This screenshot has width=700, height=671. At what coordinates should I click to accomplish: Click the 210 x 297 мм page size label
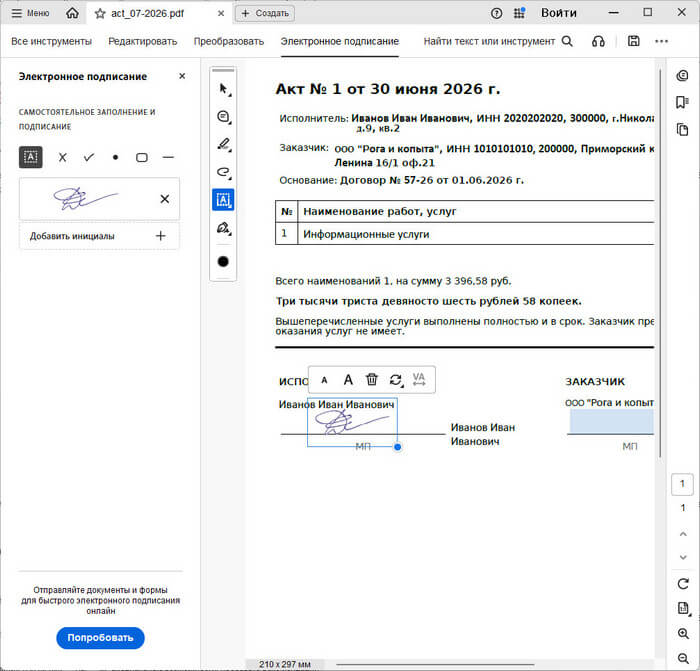point(285,664)
